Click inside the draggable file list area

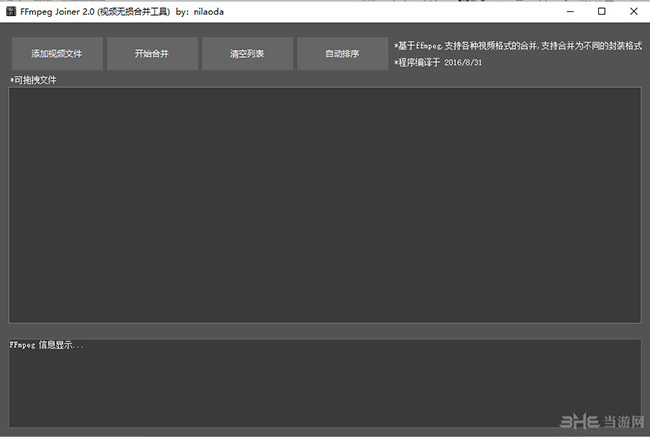coord(325,205)
